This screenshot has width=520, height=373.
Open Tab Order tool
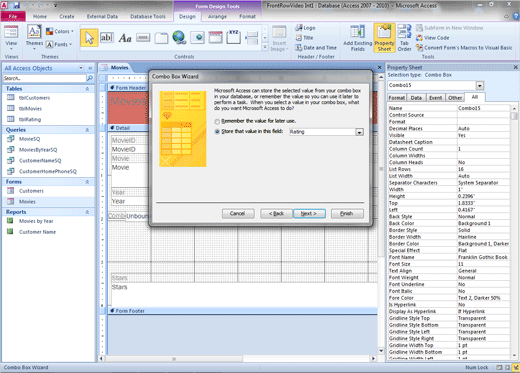(x=404, y=38)
